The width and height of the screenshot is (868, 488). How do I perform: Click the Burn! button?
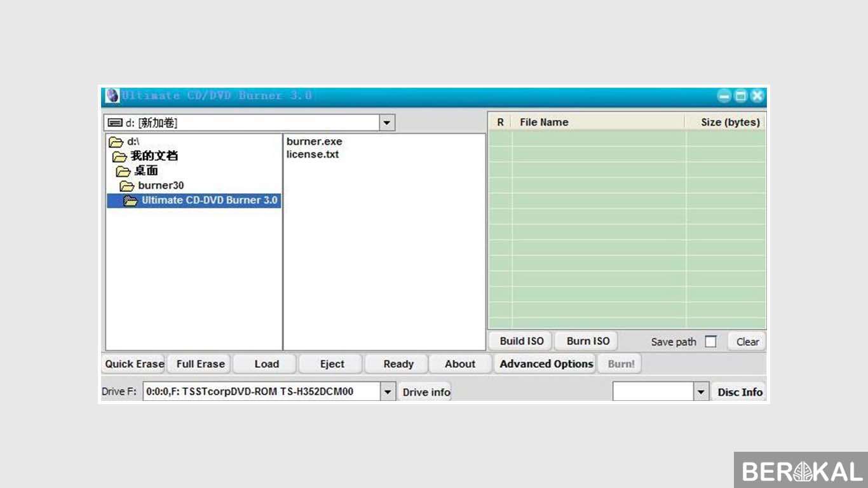point(621,364)
